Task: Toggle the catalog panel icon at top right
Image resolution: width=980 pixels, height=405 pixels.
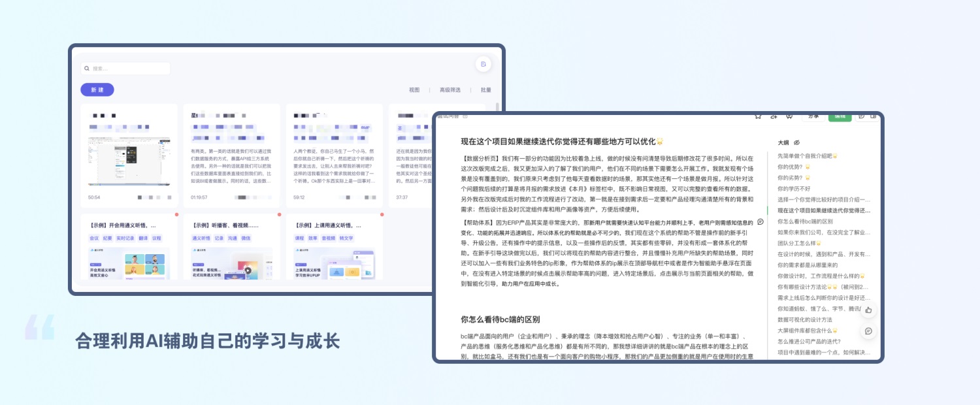Action: pos(874,116)
